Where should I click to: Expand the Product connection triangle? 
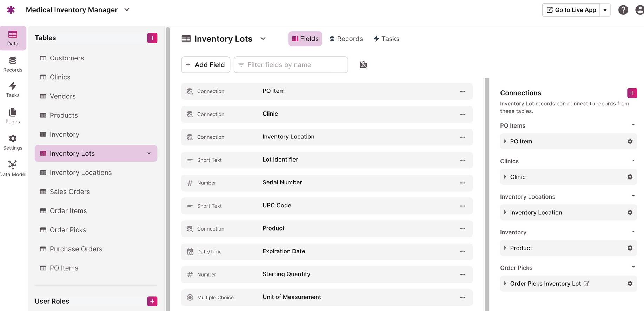(x=505, y=248)
